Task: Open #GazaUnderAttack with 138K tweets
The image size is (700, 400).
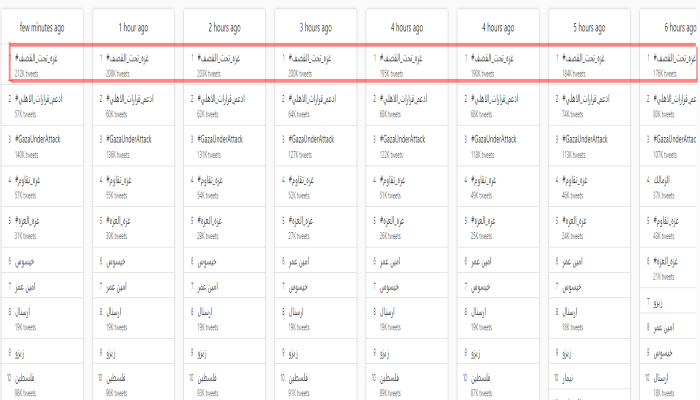Action: tap(127, 139)
